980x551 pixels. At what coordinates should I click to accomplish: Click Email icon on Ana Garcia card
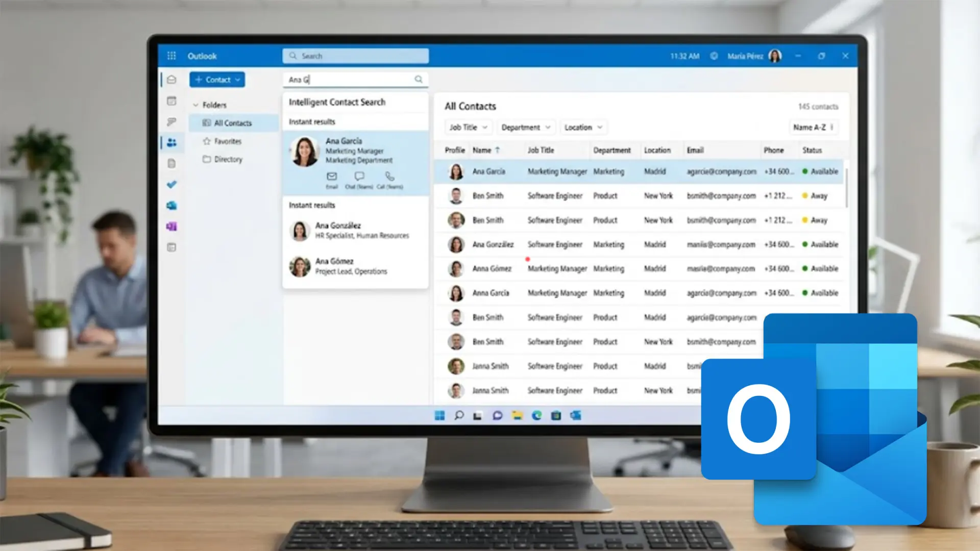(x=332, y=177)
